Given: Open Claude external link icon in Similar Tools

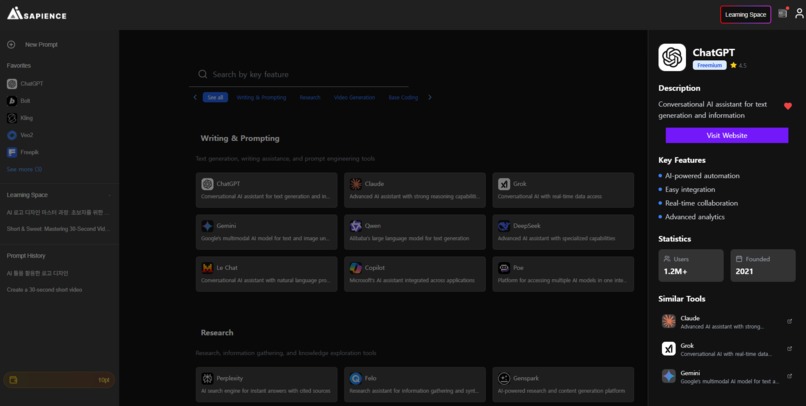Looking at the screenshot, I should (790, 322).
